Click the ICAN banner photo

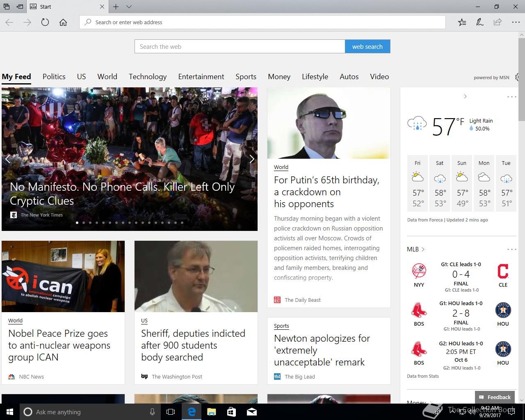(63, 276)
